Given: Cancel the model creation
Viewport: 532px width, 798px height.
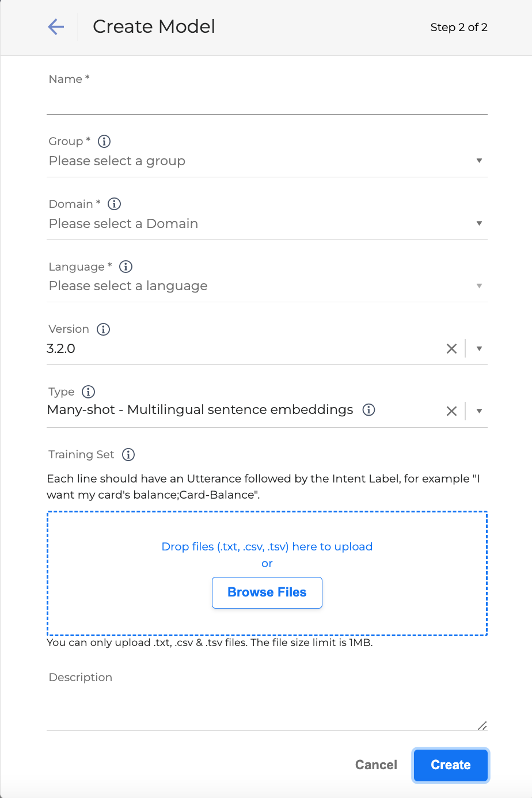Looking at the screenshot, I should pyautogui.click(x=375, y=765).
